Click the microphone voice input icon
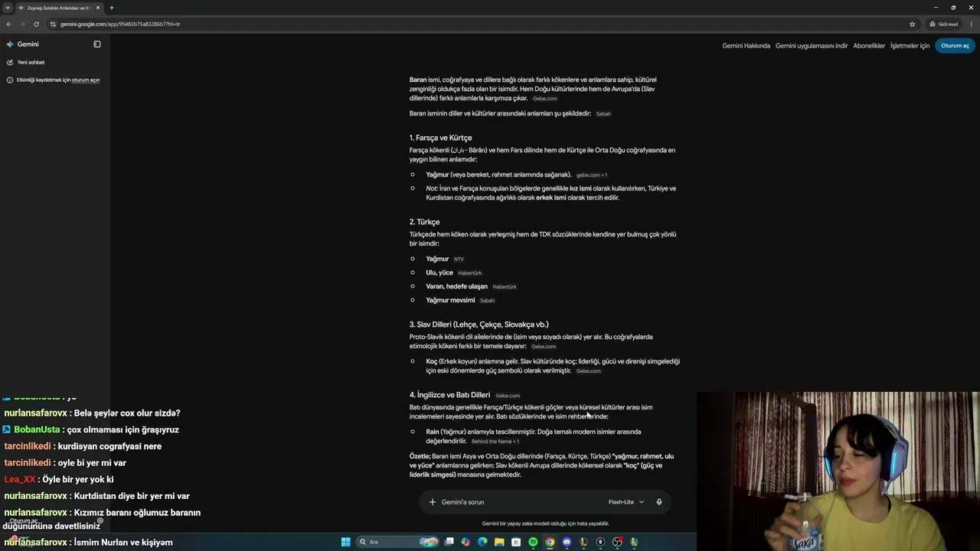The width and height of the screenshot is (980, 551). pyautogui.click(x=659, y=502)
